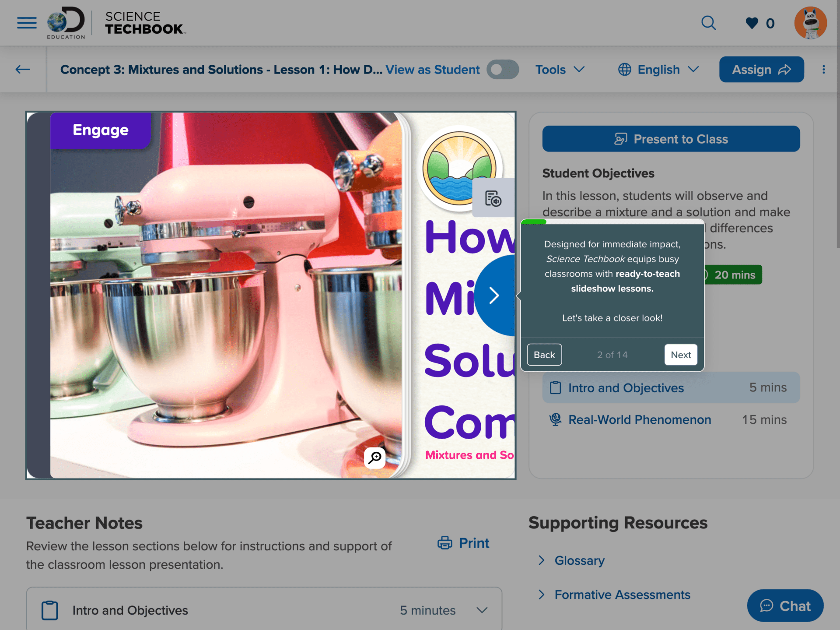Toggle View as Student switch
Viewport: 840px width, 630px height.
click(x=503, y=70)
